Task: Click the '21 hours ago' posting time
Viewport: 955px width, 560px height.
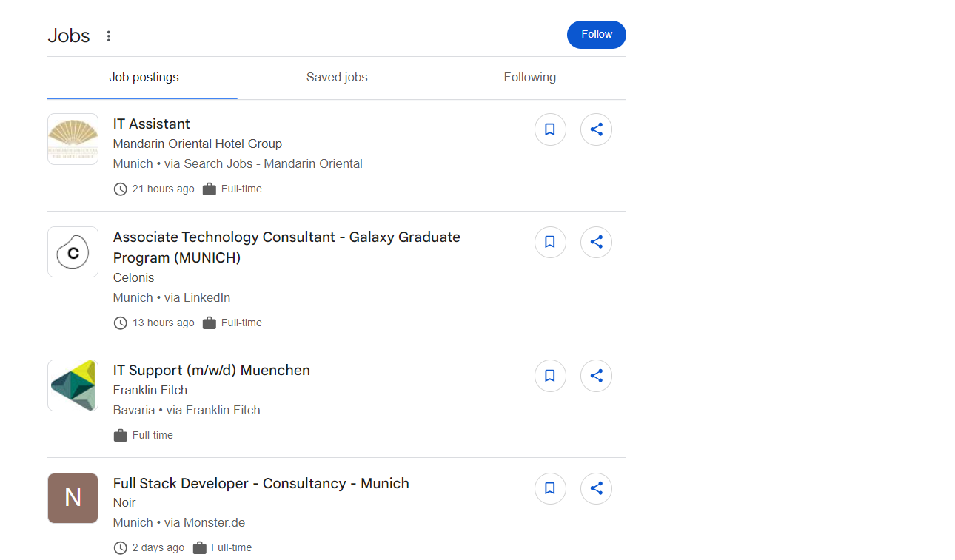Action: [x=163, y=189]
